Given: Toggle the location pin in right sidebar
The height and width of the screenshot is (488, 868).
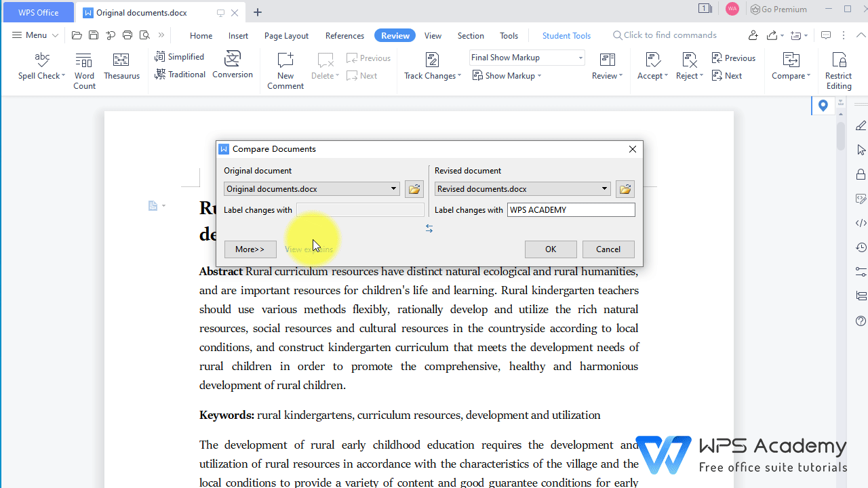Looking at the screenshot, I should [823, 105].
